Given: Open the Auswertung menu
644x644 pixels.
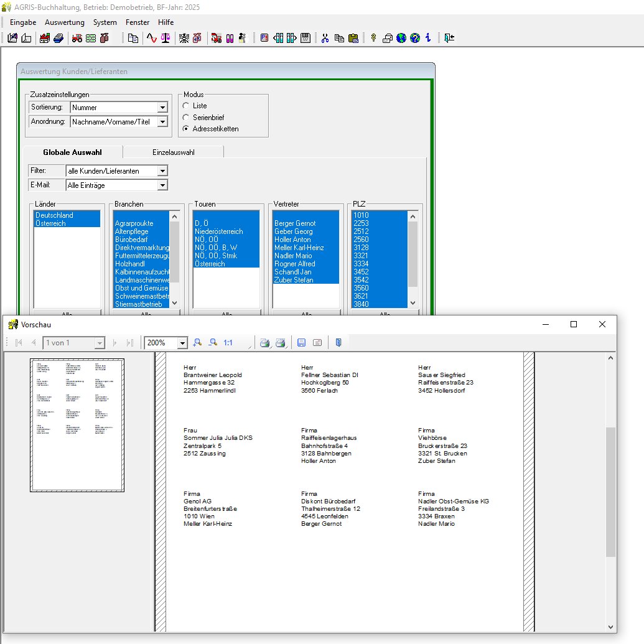Looking at the screenshot, I should pyautogui.click(x=64, y=22).
